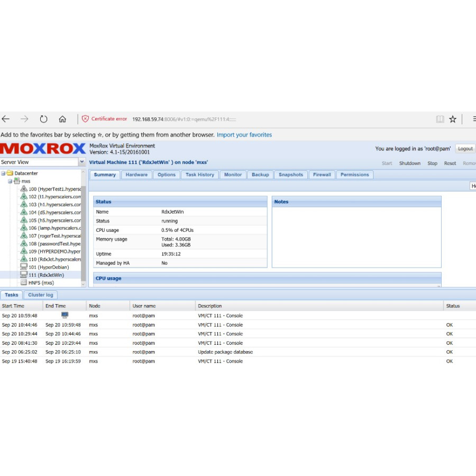Collapse the mxs node in tree
The image size is (476, 476).
(10, 181)
